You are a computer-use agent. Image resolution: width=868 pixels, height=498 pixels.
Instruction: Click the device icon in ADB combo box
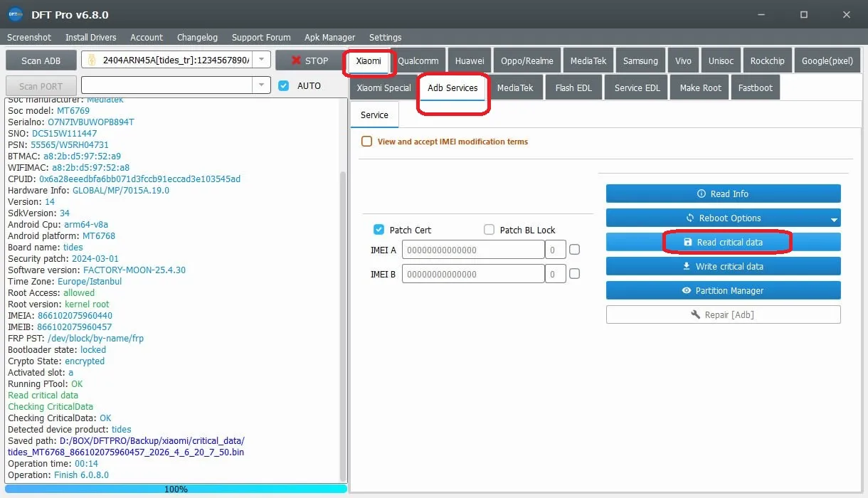92,60
